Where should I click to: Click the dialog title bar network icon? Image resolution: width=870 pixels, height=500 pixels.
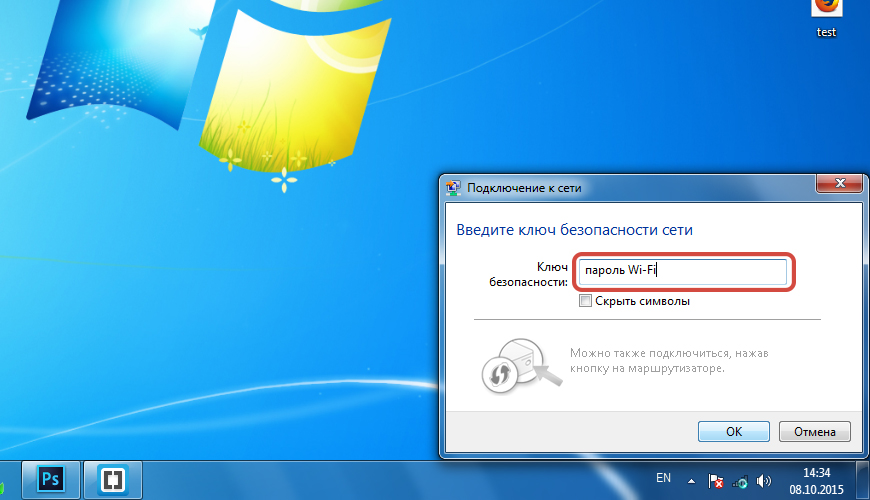pyautogui.click(x=453, y=188)
